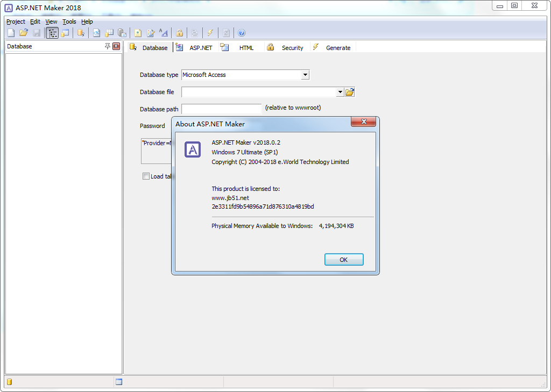Click the lightning bolt Generate toolbar icon
551x392 pixels.
pyautogui.click(x=210, y=33)
